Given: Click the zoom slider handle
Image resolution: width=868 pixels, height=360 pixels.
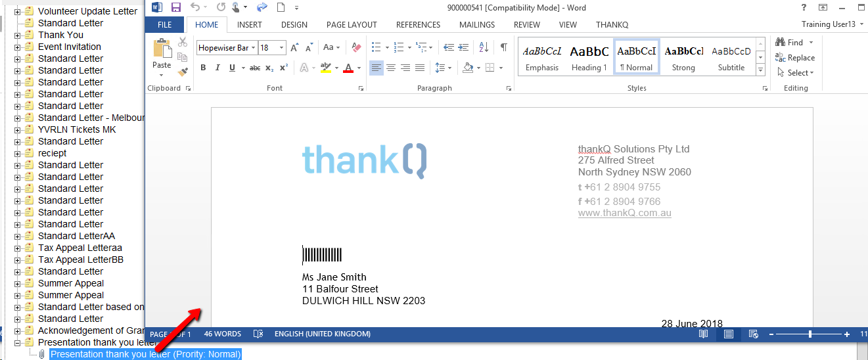Looking at the screenshot, I should tap(810, 334).
